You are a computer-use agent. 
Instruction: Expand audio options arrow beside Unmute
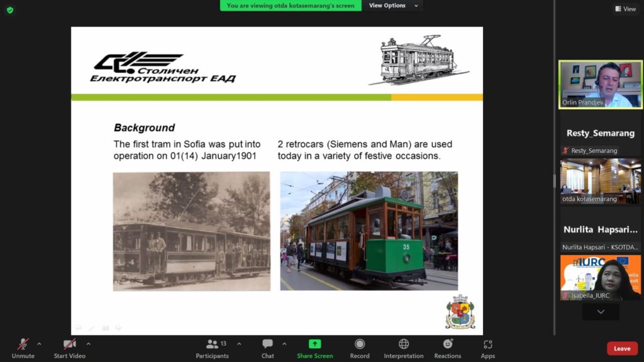39,344
